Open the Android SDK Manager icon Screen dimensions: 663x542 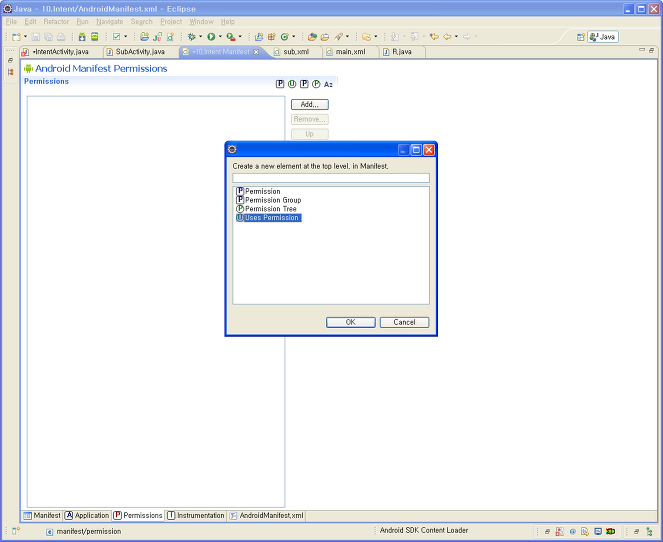coord(82,37)
